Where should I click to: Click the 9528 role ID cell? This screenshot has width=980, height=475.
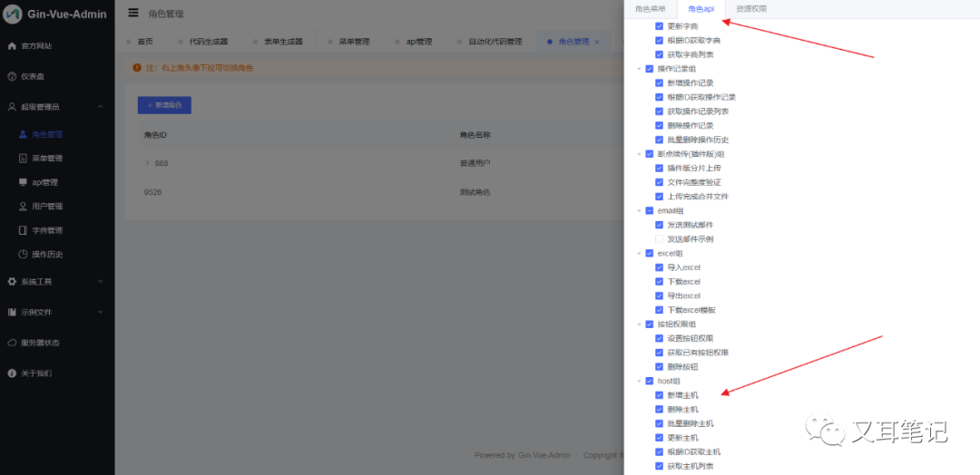(152, 193)
